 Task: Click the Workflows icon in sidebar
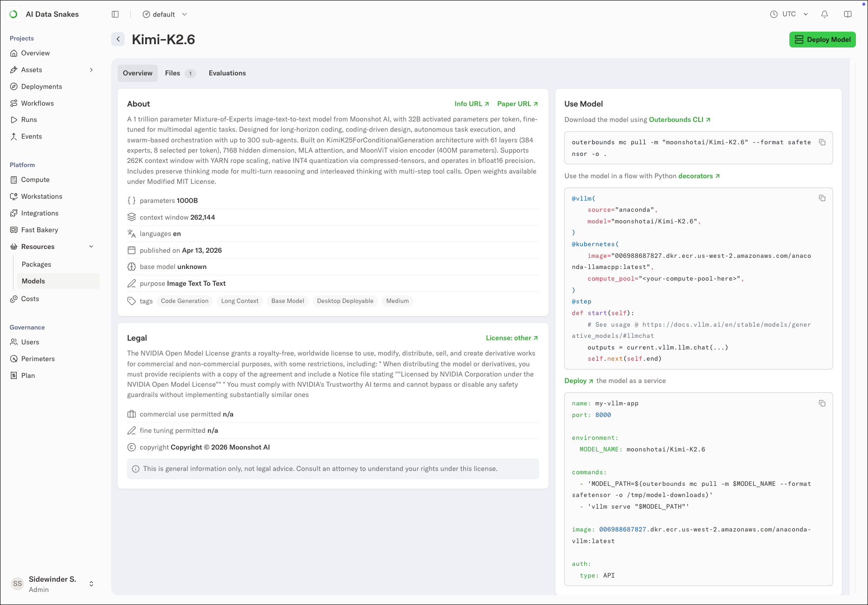tap(14, 103)
